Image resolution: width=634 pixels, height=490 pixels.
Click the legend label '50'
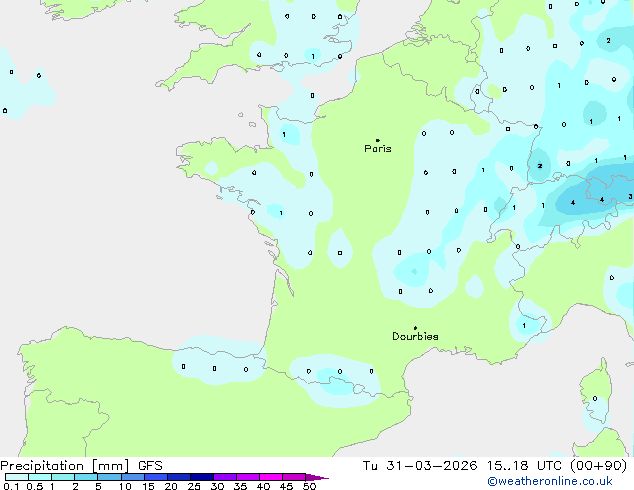pyautogui.click(x=309, y=486)
